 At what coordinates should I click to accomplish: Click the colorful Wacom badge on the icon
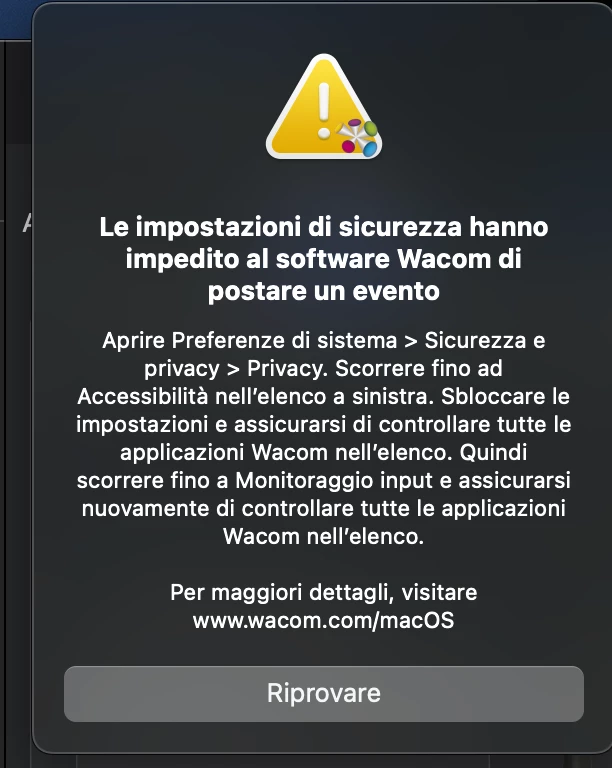(x=358, y=136)
